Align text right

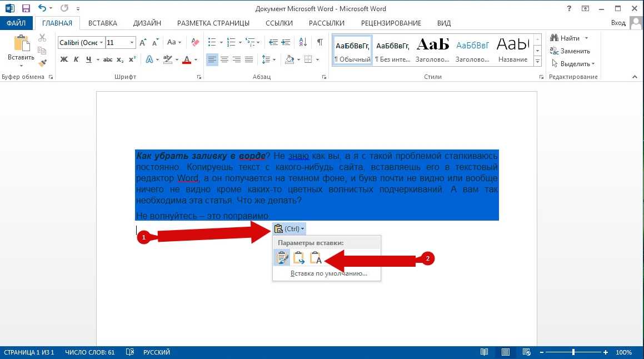coord(237,59)
